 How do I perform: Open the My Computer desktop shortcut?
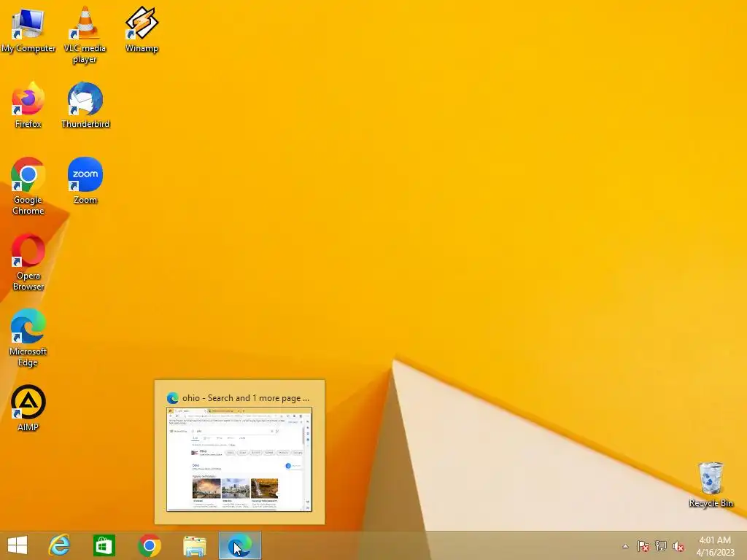[28, 31]
